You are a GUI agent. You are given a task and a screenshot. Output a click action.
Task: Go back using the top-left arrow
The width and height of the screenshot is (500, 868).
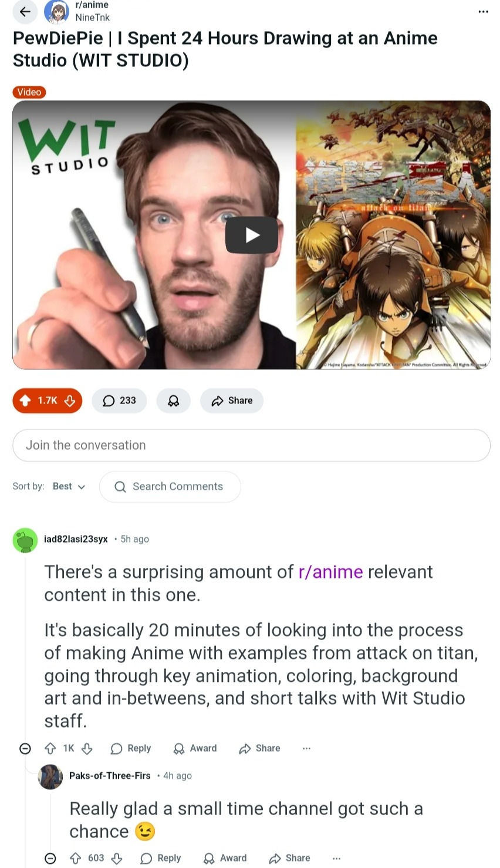pyautogui.click(x=25, y=11)
